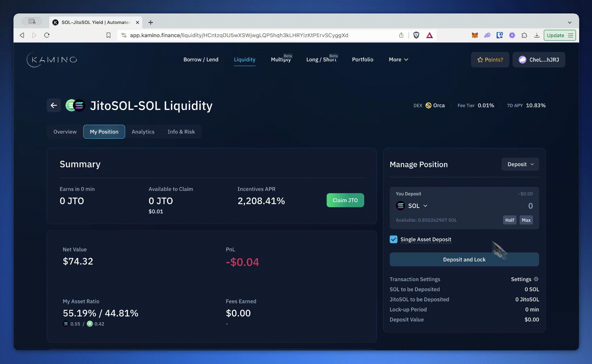The height and width of the screenshot is (364, 592).
Task: Click the back arrow beside JitoSOL-SOL Liquidity
Action: [54, 105]
